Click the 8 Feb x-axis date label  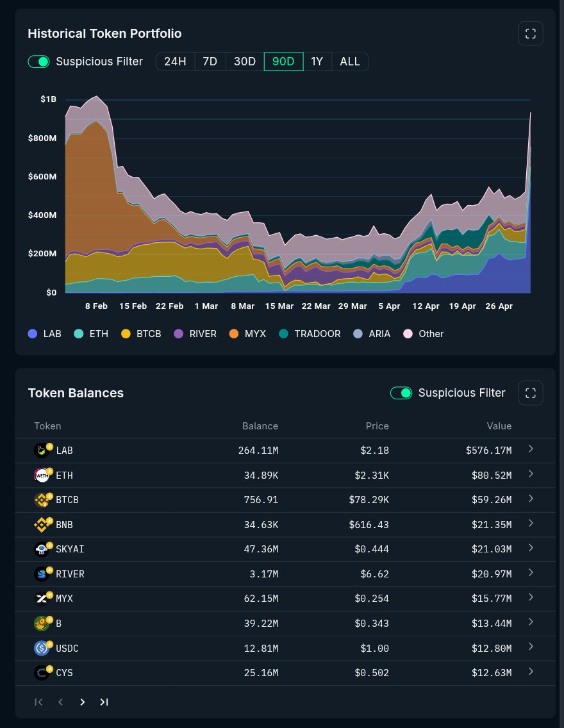coord(97,306)
